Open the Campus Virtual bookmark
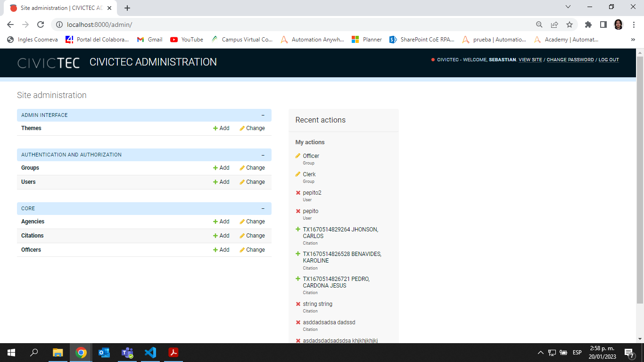This screenshot has height=362, width=644. (242, 40)
